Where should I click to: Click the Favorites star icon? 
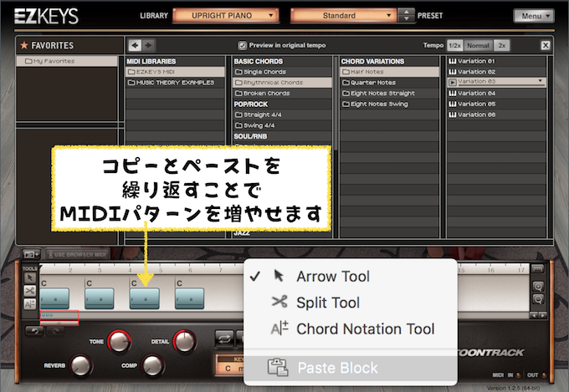24,45
